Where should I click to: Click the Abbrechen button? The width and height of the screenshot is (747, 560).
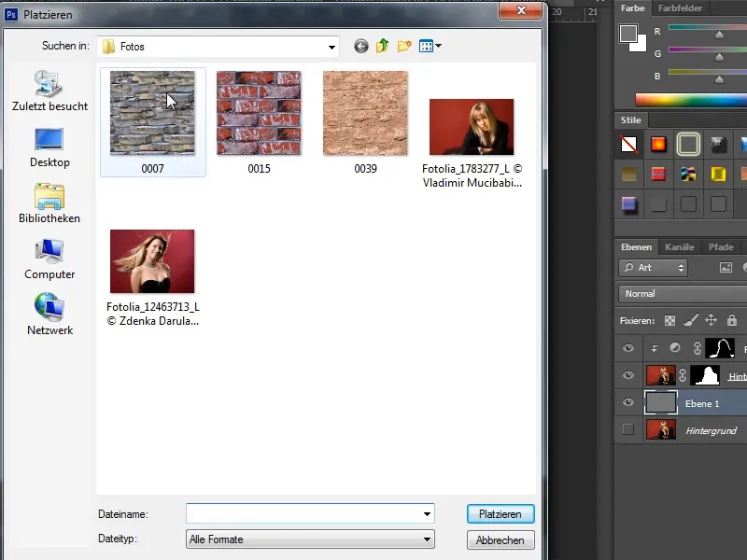(x=500, y=540)
